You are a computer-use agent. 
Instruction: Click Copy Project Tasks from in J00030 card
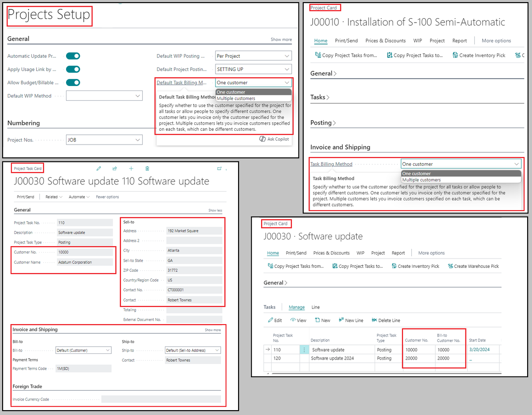click(296, 266)
